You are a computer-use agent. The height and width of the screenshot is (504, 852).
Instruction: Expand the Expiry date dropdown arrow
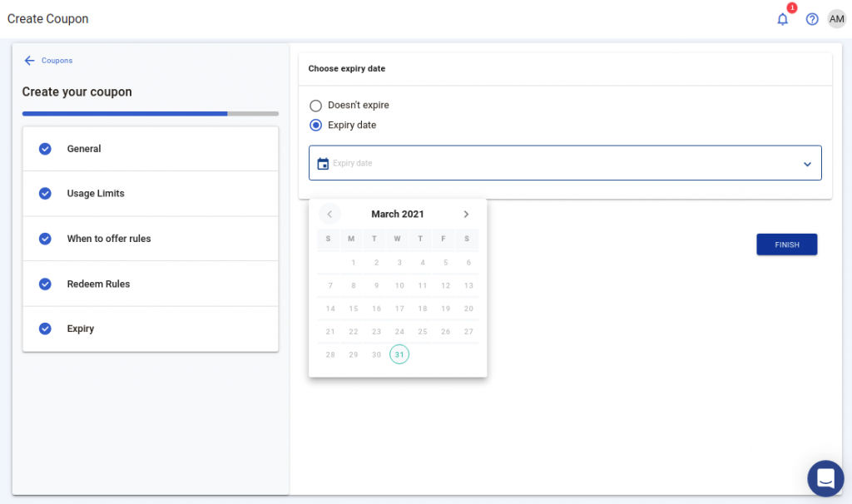click(x=807, y=164)
